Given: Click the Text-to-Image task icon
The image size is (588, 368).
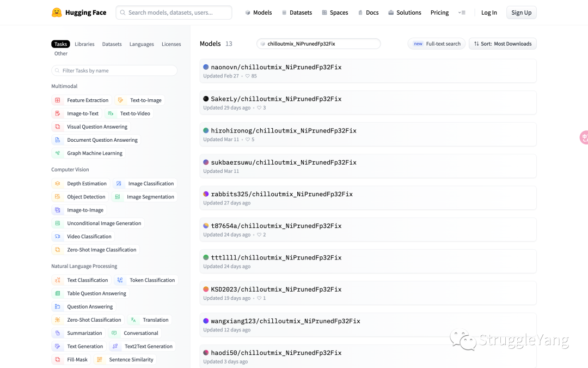Looking at the screenshot, I should (120, 100).
